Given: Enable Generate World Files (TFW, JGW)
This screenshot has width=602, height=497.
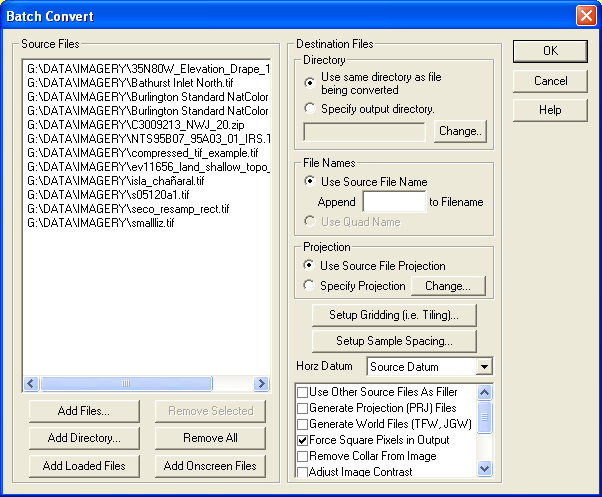Looking at the screenshot, I should (x=303, y=424).
